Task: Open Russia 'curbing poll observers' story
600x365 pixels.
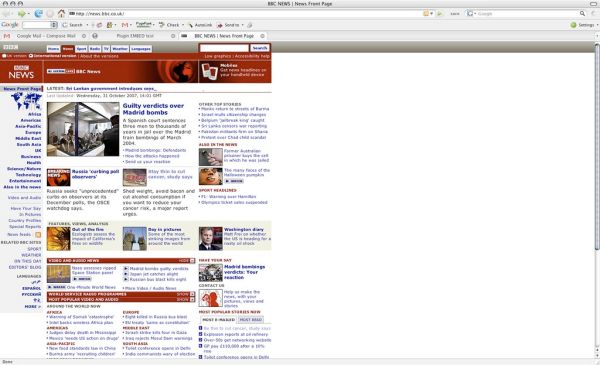Action: (95, 174)
